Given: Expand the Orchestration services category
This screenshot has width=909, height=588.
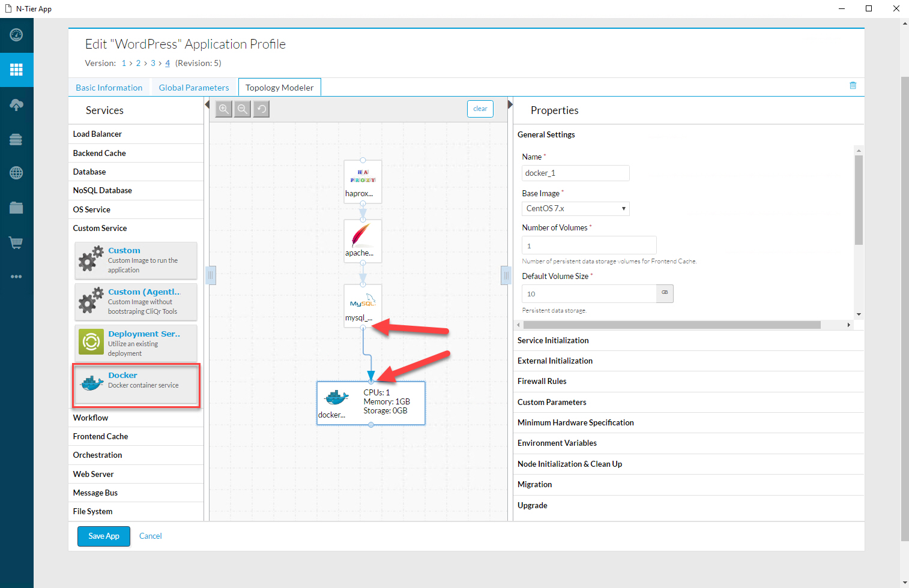Looking at the screenshot, I should (x=136, y=455).
